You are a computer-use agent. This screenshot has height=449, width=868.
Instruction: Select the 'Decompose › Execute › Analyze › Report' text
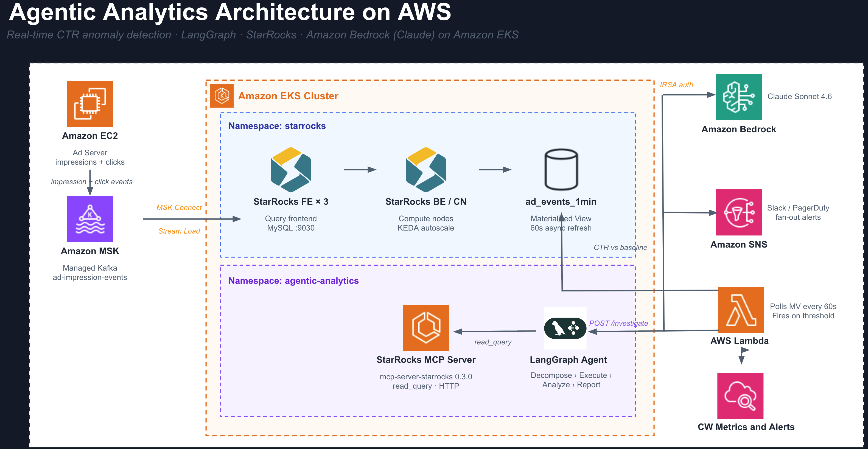[571, 380]
